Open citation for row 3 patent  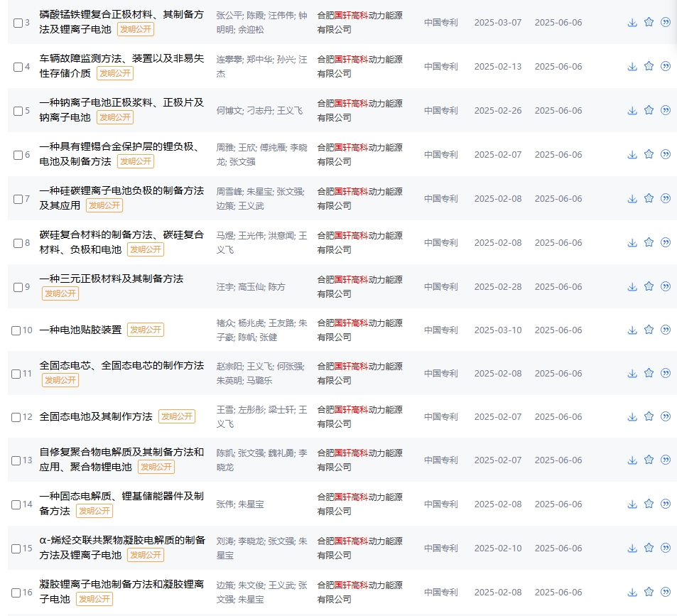(666, 22)
